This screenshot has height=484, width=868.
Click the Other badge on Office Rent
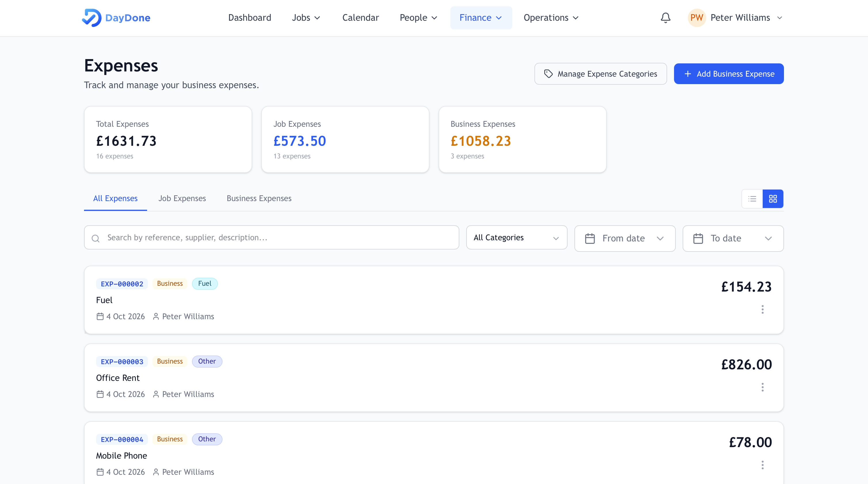207,361
